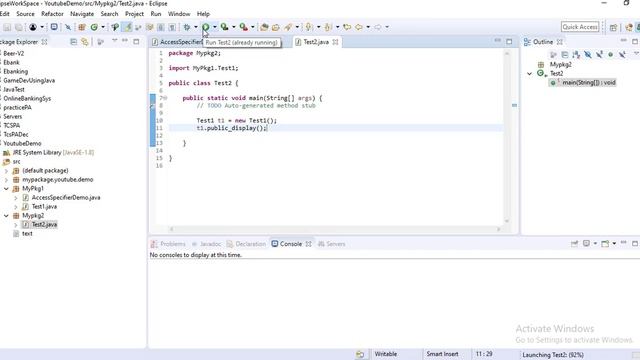
Task: Open the Window menu
Action: 179,14
